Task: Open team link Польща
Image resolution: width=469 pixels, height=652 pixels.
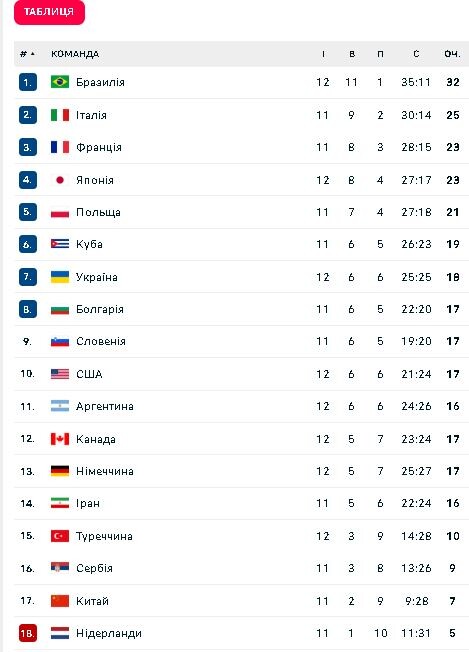Action: [x=98, y=212]
